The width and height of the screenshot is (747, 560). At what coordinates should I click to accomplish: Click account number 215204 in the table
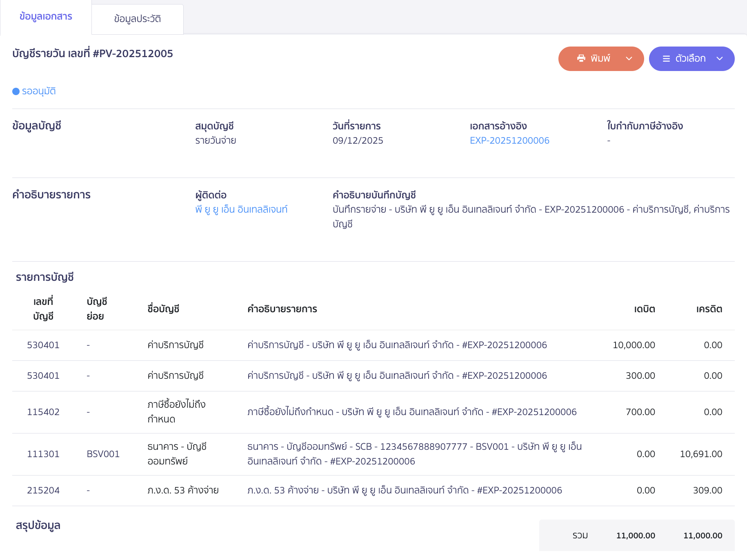(43, 490)
